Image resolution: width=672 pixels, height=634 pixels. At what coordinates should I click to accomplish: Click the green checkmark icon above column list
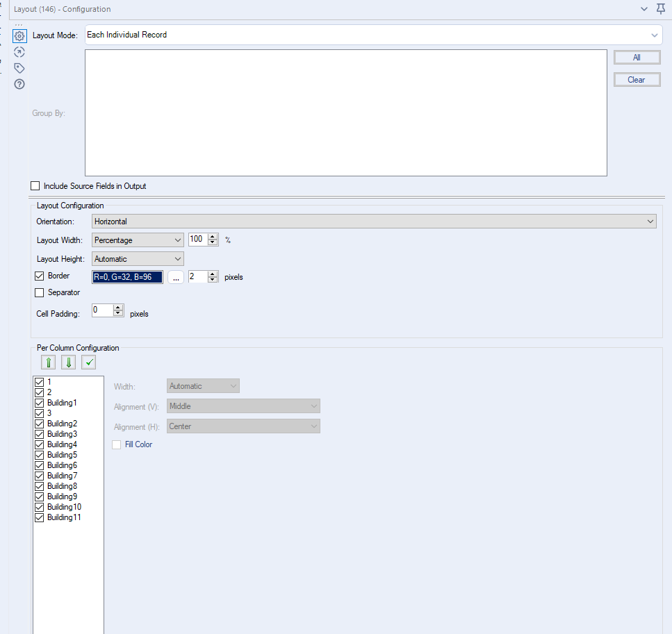[88, 362]
